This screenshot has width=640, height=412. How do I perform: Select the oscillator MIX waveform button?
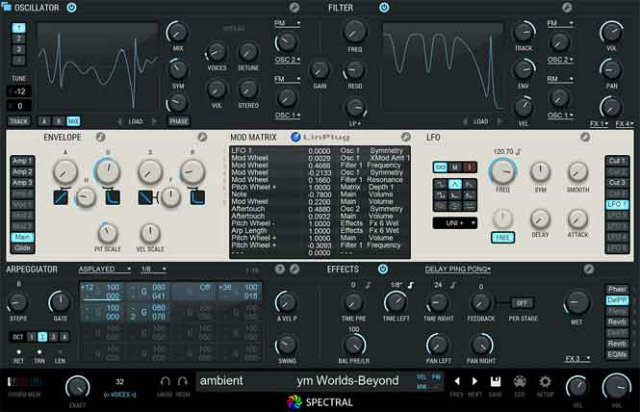click(73, 121)
